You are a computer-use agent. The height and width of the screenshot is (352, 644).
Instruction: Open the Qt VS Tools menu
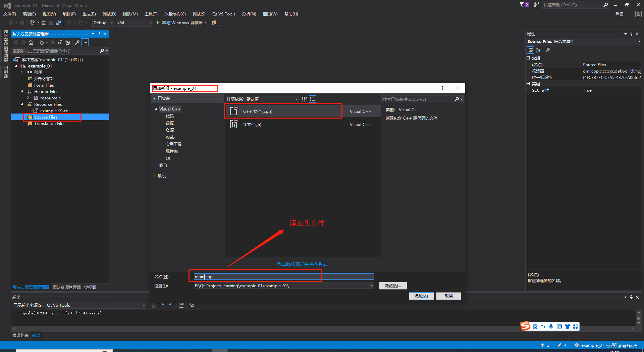tap(224, 14)
